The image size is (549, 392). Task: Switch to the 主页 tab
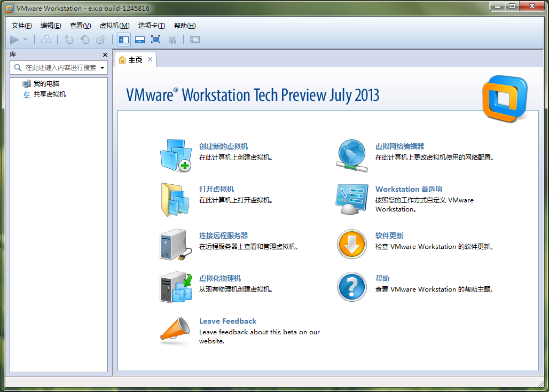point(136,60)
